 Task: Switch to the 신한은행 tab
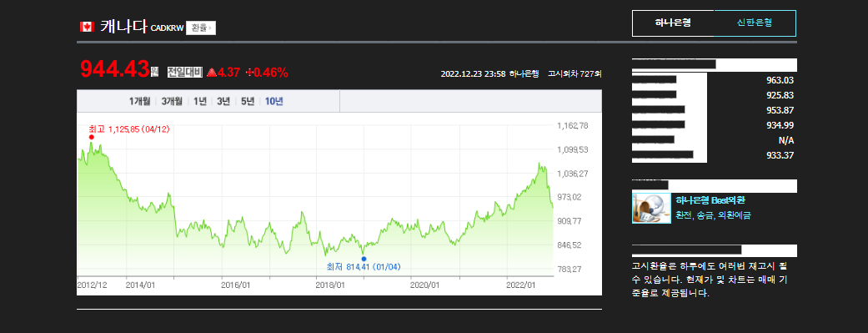[x=755, y=23]
